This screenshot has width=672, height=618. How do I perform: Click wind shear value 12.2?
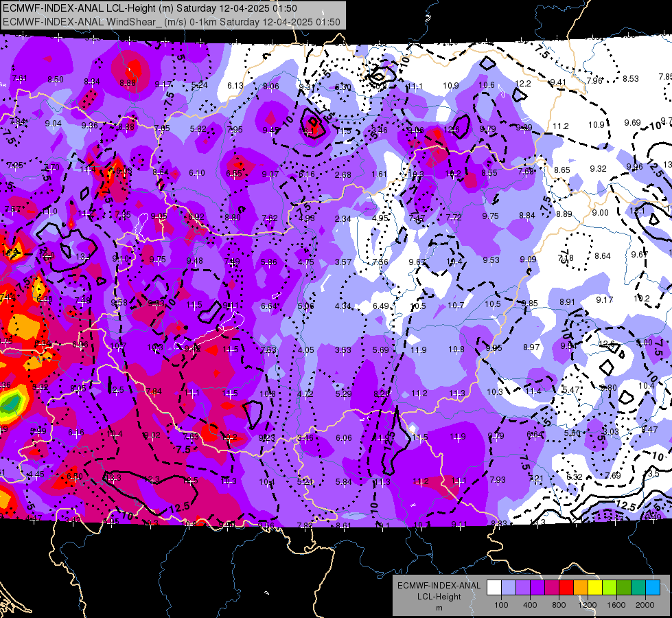(x=523, y=84)
